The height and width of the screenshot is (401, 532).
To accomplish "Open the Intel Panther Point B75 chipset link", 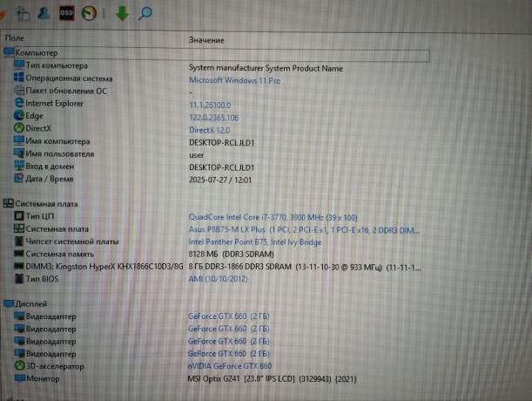I will click(255, 242).
